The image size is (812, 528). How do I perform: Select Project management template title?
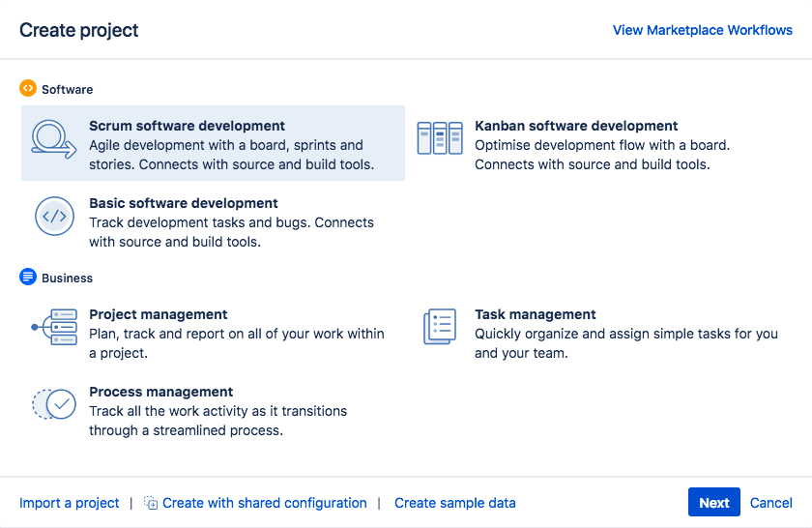(158, 314)
